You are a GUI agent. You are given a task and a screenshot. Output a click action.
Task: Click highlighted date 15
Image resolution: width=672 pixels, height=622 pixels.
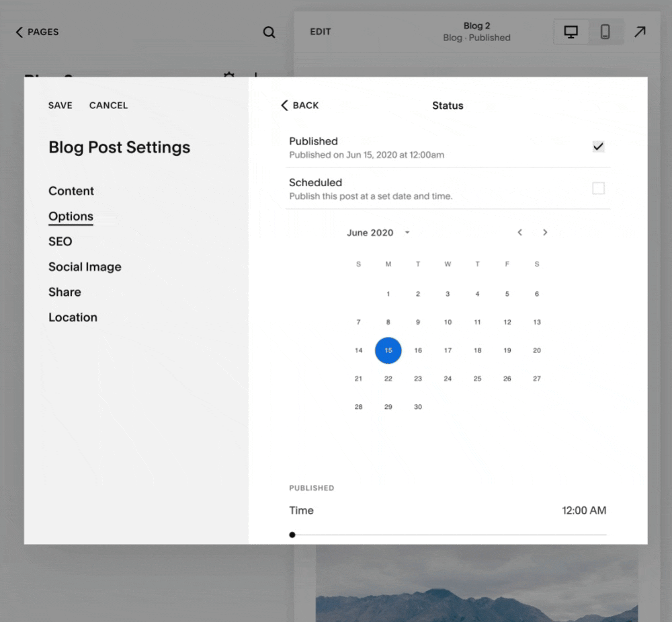[388, 350]
